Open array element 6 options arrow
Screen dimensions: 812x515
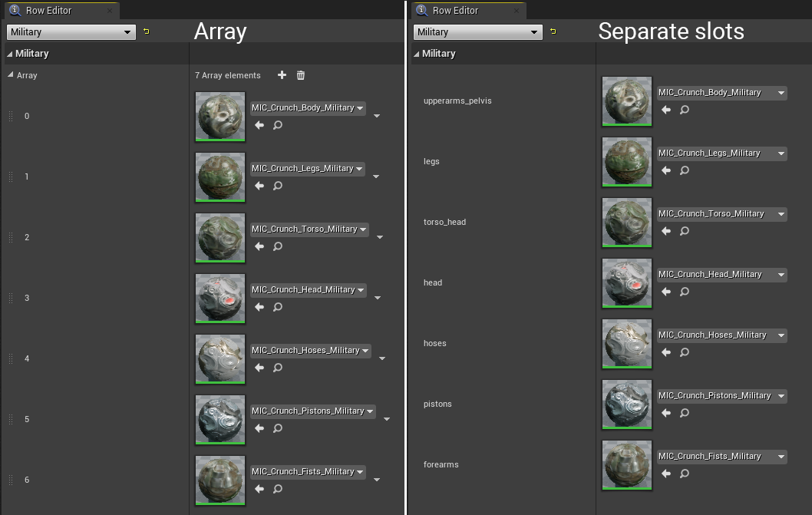click(x=377, y=480)
